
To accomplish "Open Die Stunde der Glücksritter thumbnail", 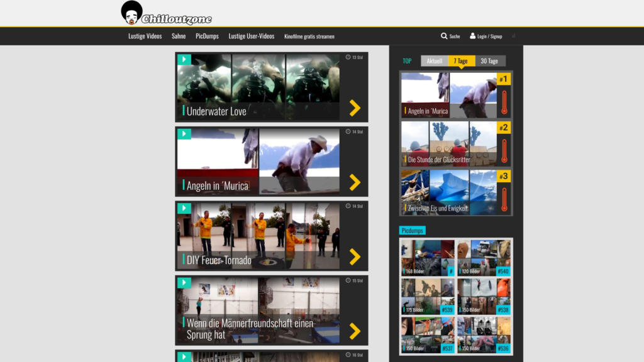I will coord(449,144).
